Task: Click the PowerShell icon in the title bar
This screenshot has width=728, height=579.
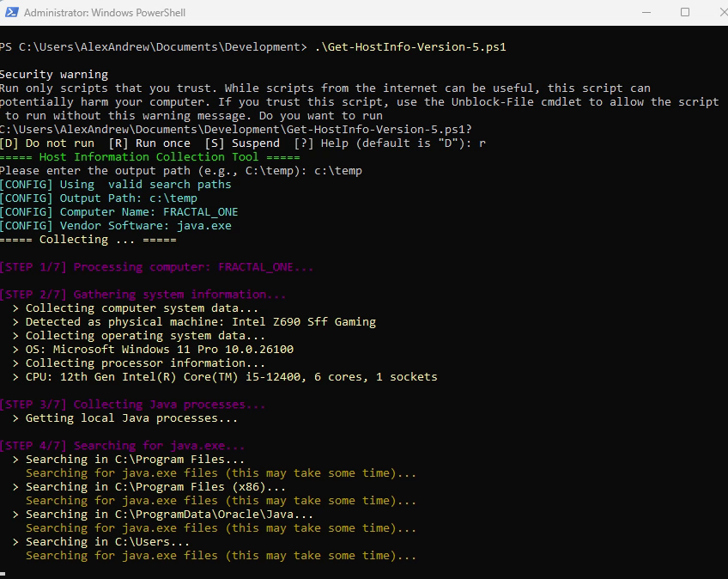Action: (x=12, y=12)
